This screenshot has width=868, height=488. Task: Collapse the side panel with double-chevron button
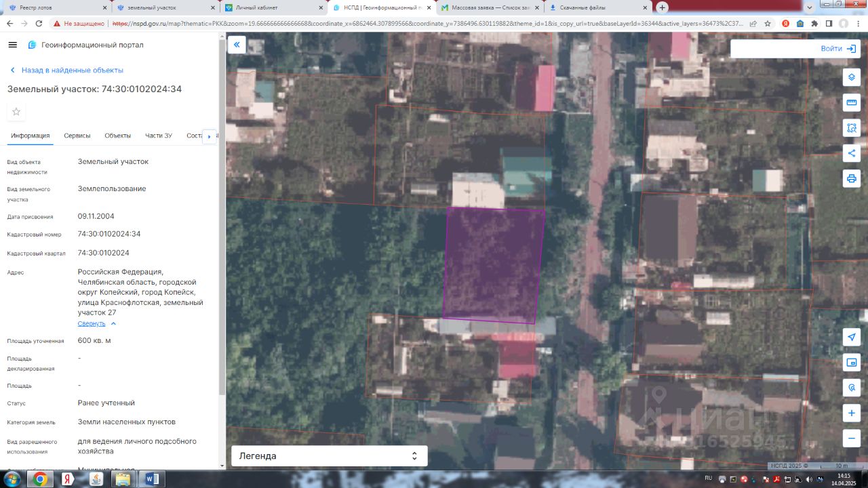(x=237, y=45)
